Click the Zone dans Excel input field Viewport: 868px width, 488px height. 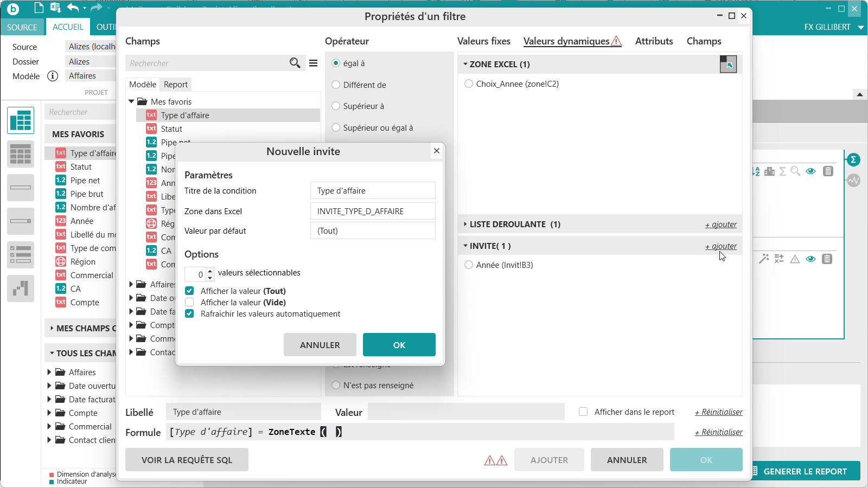(373, 211)
